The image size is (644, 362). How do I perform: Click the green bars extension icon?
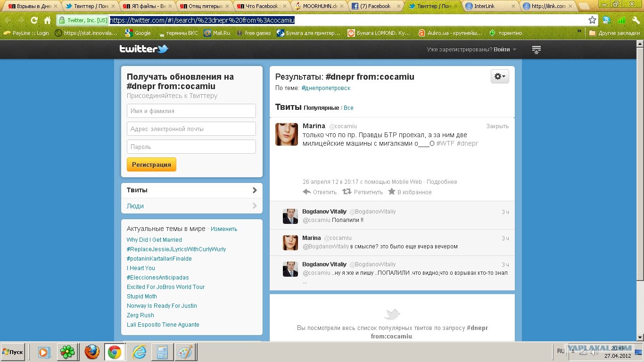pos(621,20)
